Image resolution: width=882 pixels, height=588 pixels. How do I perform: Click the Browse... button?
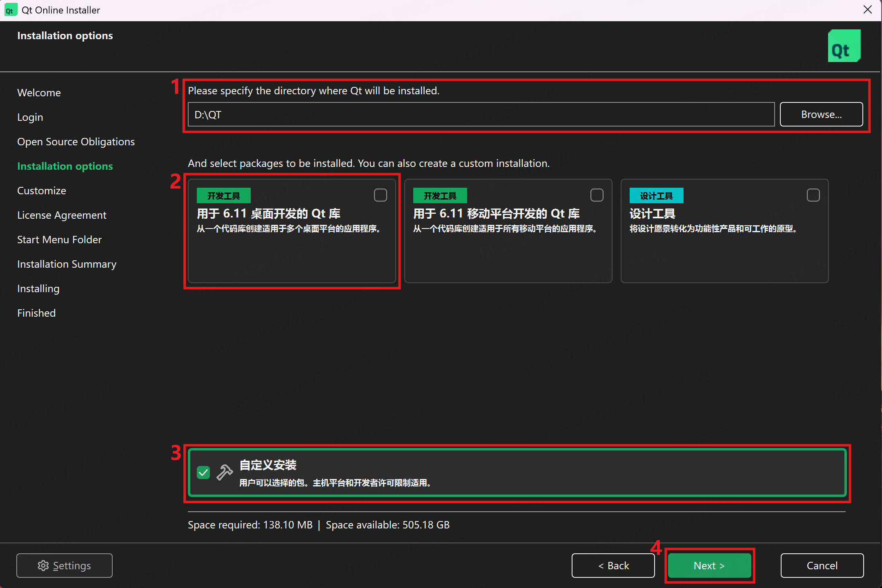(x=821, y=114)
